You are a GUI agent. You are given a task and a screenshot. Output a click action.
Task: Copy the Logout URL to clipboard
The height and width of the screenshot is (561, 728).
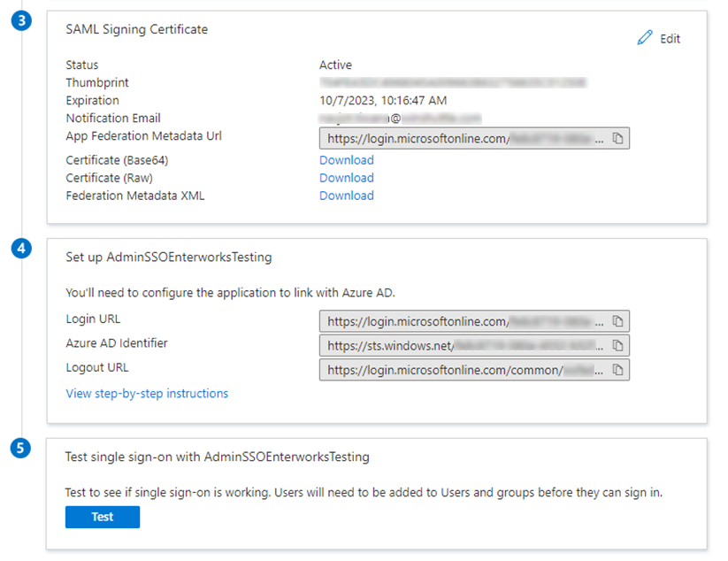(x=618, y=370)
